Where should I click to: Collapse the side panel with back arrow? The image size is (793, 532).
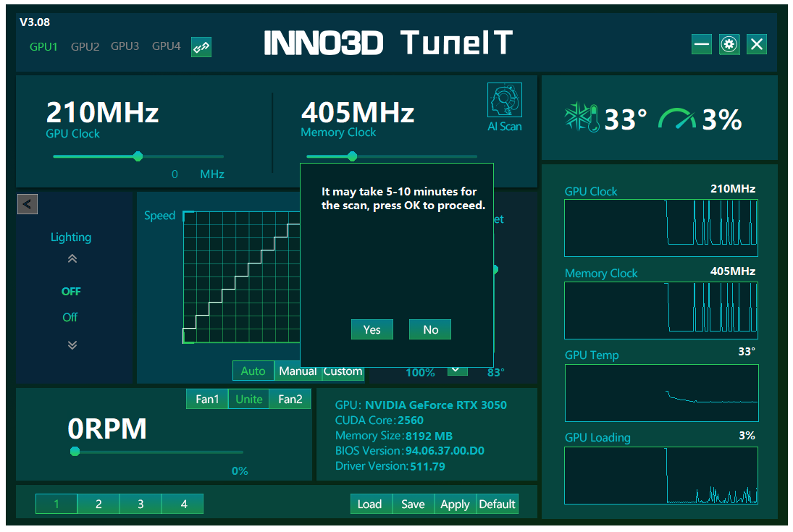click(x=28, y=204)
